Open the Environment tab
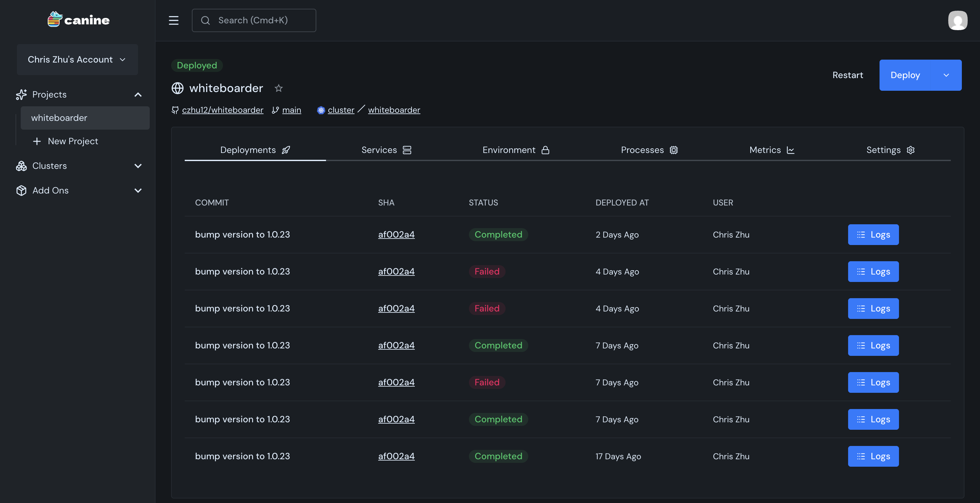Screen dimensions: 980x503 [x=516, y=150]
